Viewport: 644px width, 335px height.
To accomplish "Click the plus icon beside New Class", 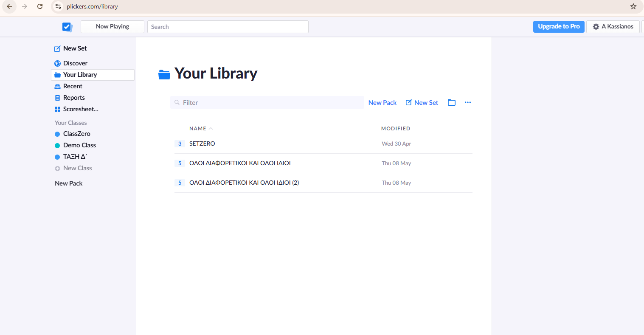I will pyautogui.click(x=57, y=169).
